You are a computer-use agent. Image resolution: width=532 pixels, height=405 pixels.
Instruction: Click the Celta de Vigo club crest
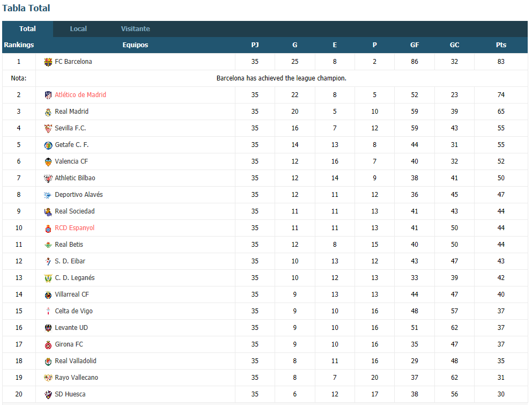[x=48, y=311]
